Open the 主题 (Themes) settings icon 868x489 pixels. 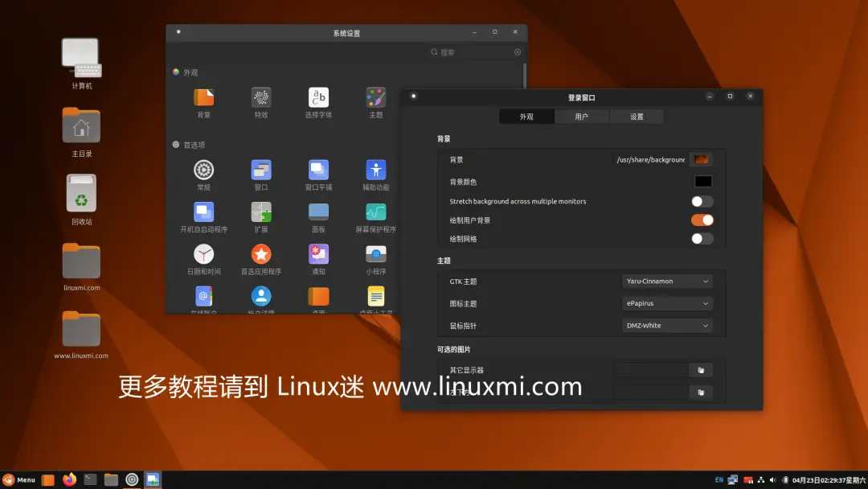point(375,98)
